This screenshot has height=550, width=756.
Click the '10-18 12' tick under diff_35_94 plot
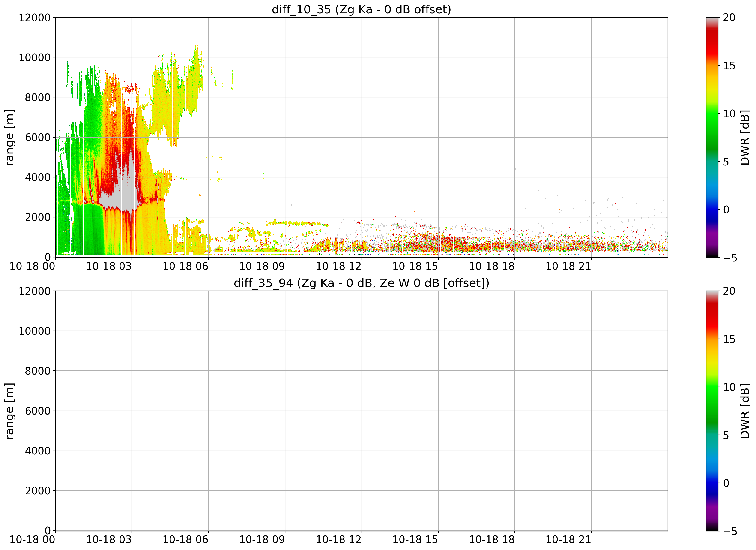pos(339,540)
